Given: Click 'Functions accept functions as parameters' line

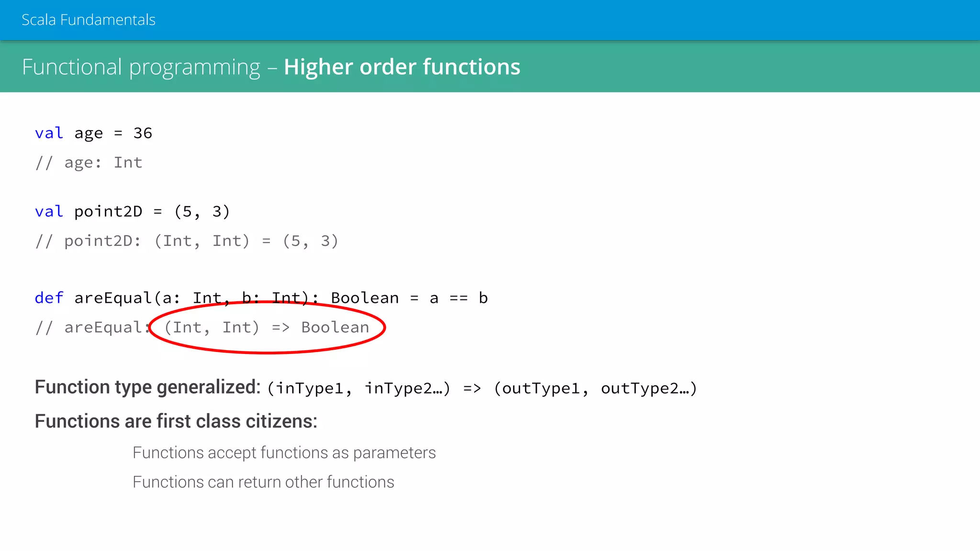Looking at the screenshot, I should pyautogui.click(x=284, y=452).
